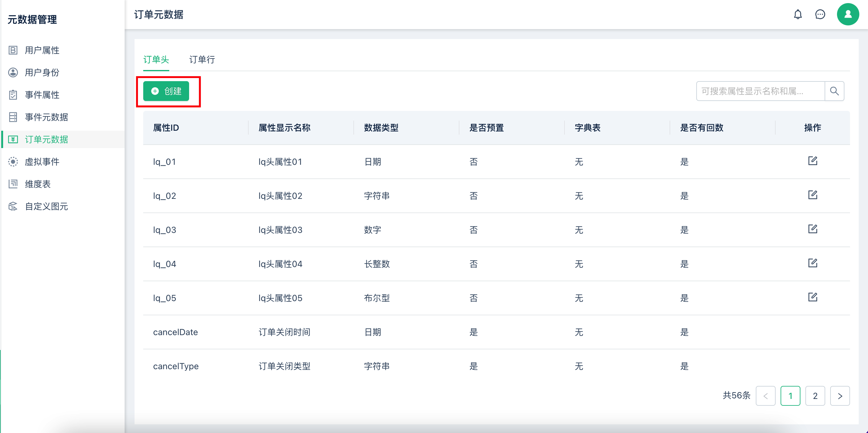The width and height of the screenshot is (868, 433).
Task: Select page 1 in pagination
Action: coord(790,396)
